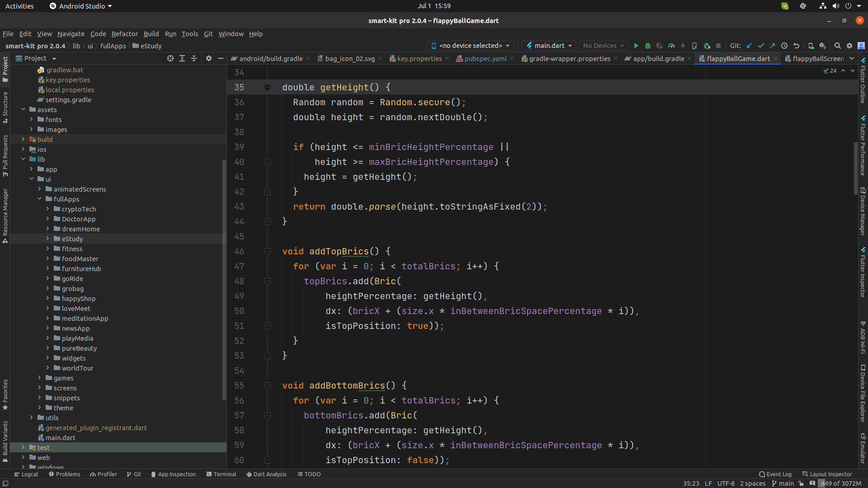Open IDE settings gear in the main toolbar
The width and height of the screenshot is (868, 488).
pyautogui.click(x=849, y=46)
